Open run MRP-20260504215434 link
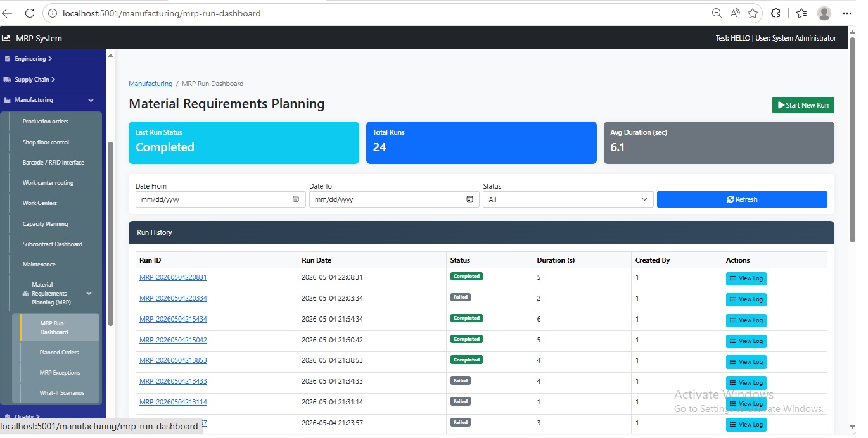 (x=173, y=319)
